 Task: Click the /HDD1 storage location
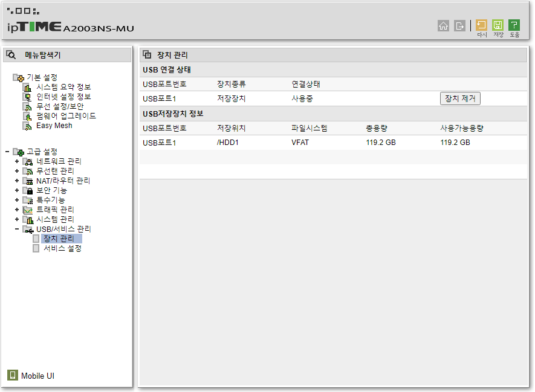[227, 143]
